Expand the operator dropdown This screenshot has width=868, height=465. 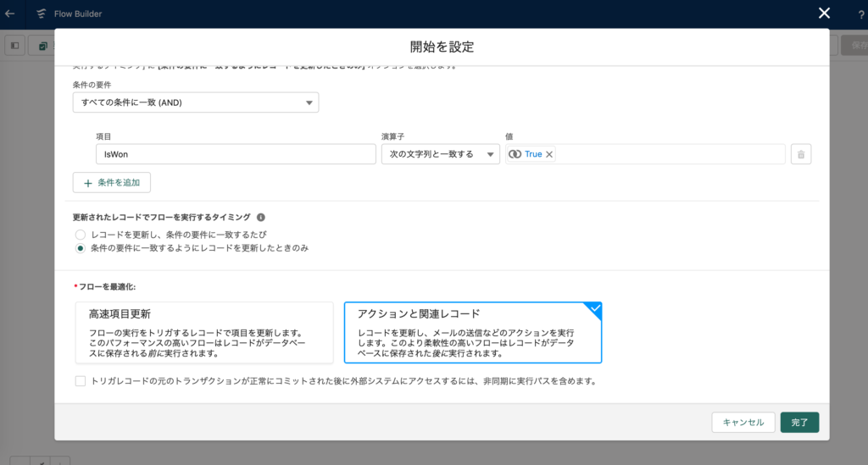[x=441, y=154]
